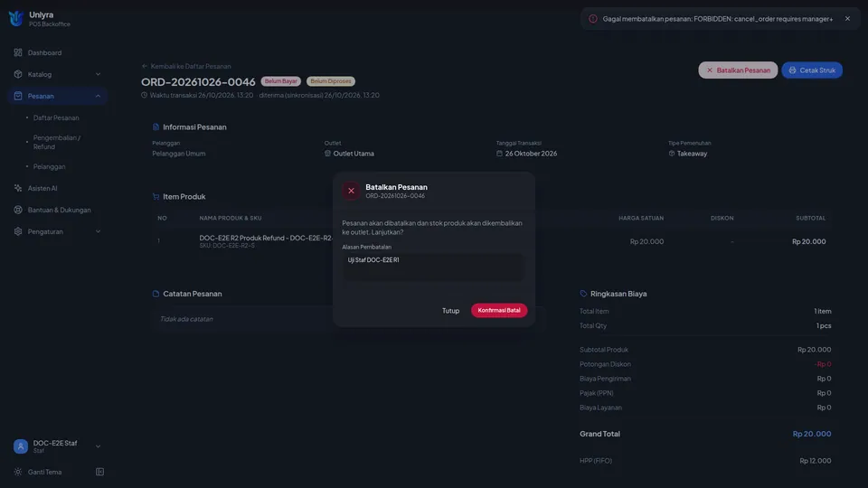Click the HARGA SATUAN column header
The height and width of the screenshot is (488, 868).
point(641,218)
